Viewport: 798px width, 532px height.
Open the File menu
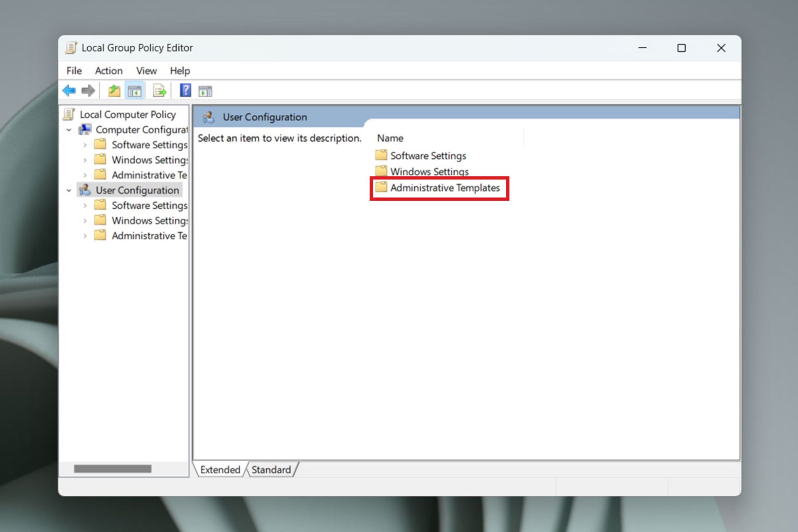coord(74,71)
